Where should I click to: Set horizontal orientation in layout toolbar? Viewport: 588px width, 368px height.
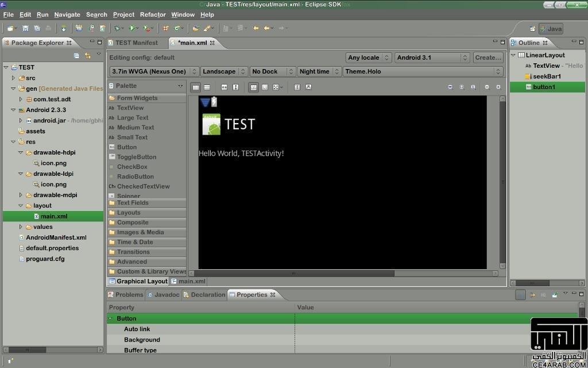click(196, 87)
